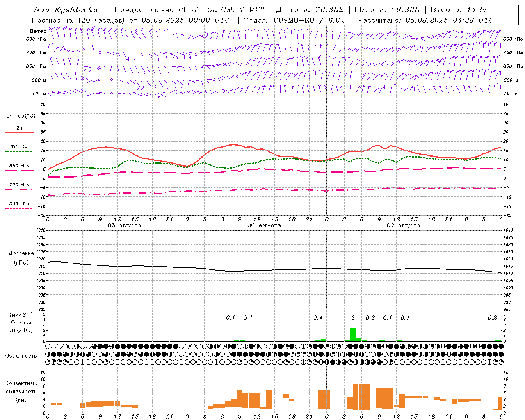The height and width of the screenshot is (420, 525).
Task: Click the Осадки panel label
Action: pos(21,322)
